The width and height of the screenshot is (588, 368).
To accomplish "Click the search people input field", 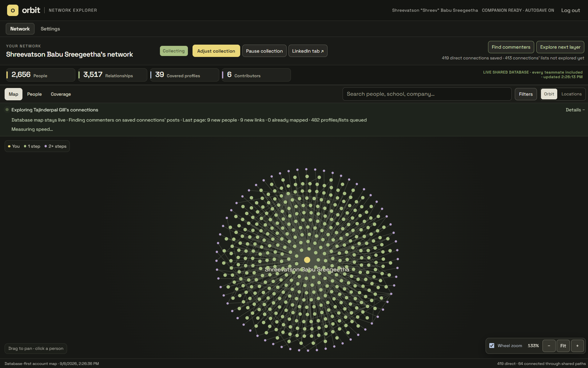I will pyautogui.click(x=427, y=94).
